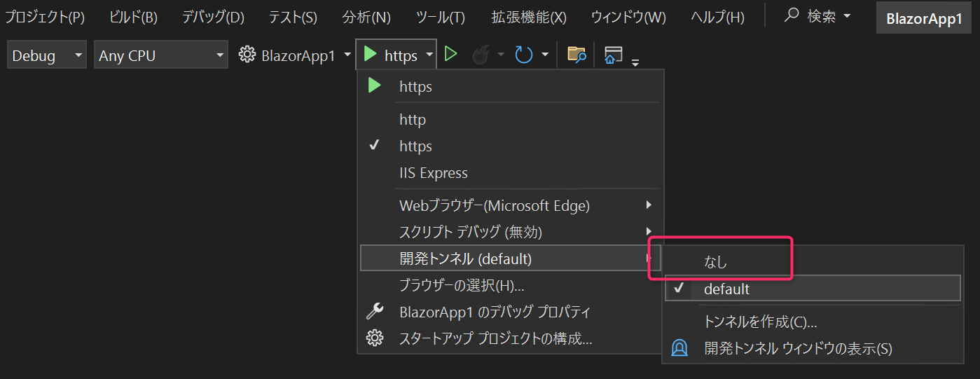Select なし in the dev tunnel submenu
The height and width of the screenshot is (379, 980).
[813, 262]
